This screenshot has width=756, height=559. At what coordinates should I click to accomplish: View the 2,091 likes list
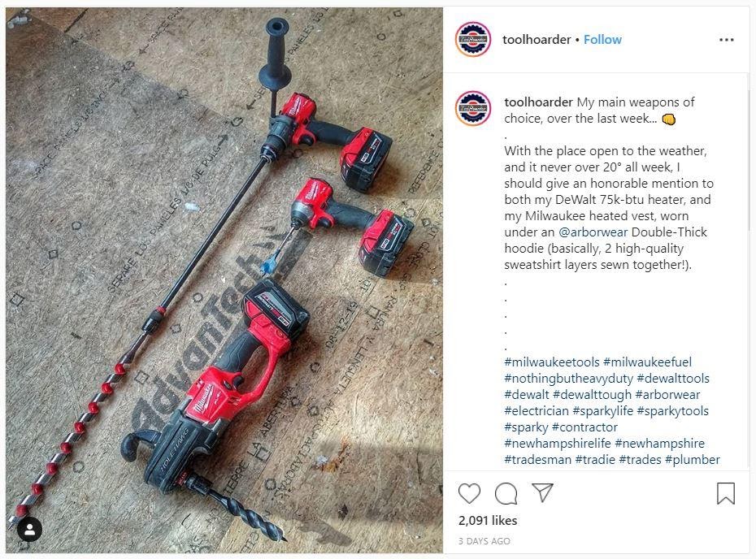coord(488,521)
